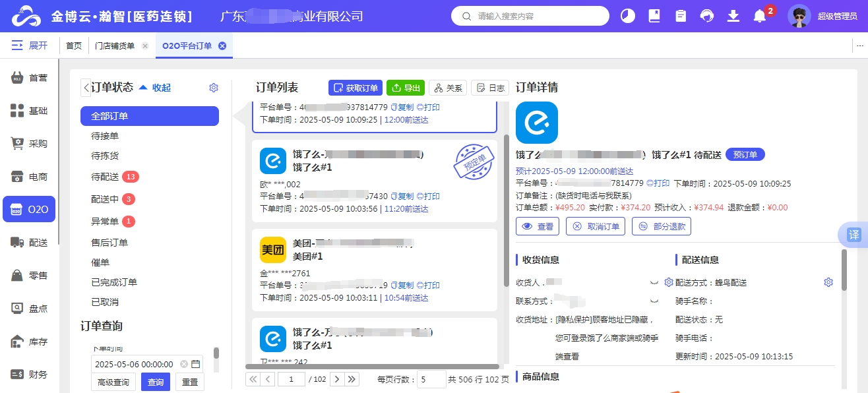Reveal hidden 联系方式 phone number
This screenshot has width=868, height=393.
[655, 301]
